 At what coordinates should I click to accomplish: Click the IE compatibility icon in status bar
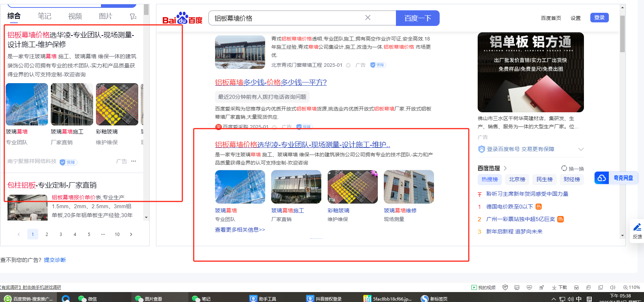[x=589, y=287]
